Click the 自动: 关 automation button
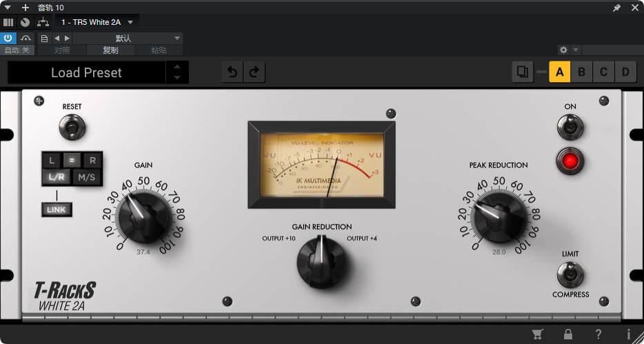The height and width of the screenshot is (344, 644). [17, 50]
